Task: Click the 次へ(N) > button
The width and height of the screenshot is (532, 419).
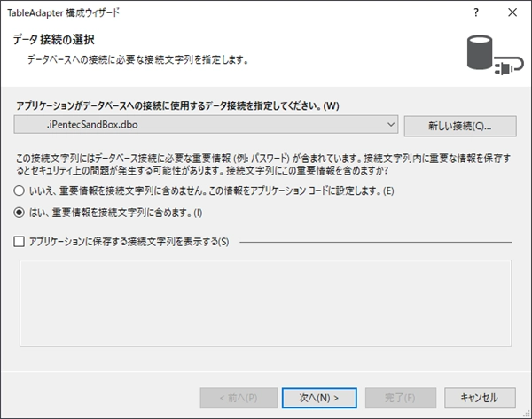Action: point(319,398)
